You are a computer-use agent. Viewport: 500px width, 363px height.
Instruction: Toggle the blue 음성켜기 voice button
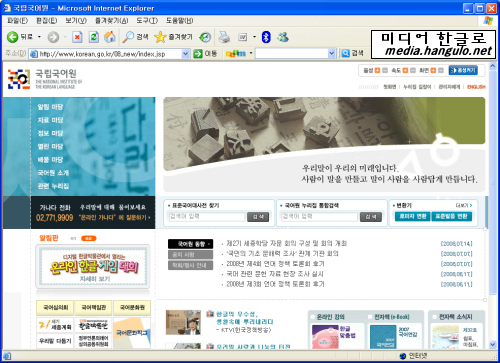pyautogui.click(x=463, y=70)
